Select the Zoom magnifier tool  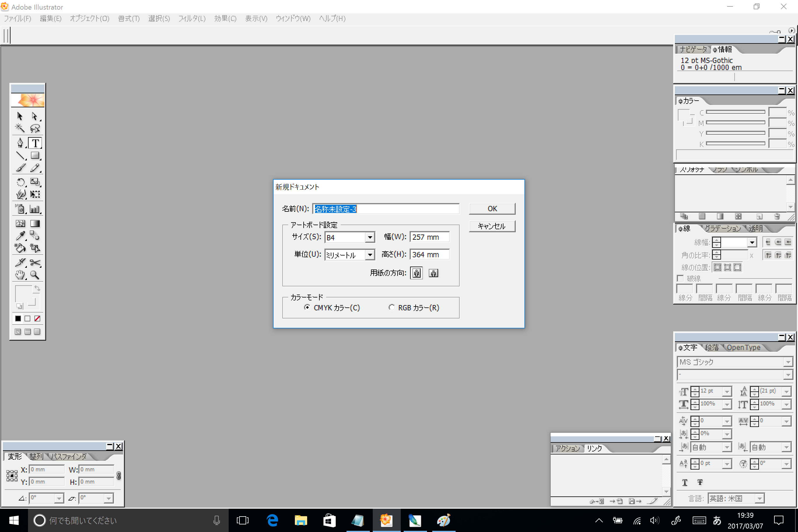coord(35,275)
